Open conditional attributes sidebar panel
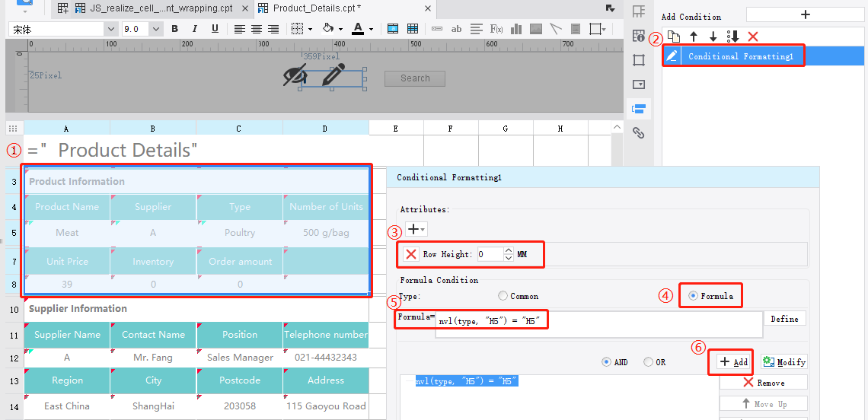Image resolution: width=868 pixels, height=420 pixels. point(639,109)
